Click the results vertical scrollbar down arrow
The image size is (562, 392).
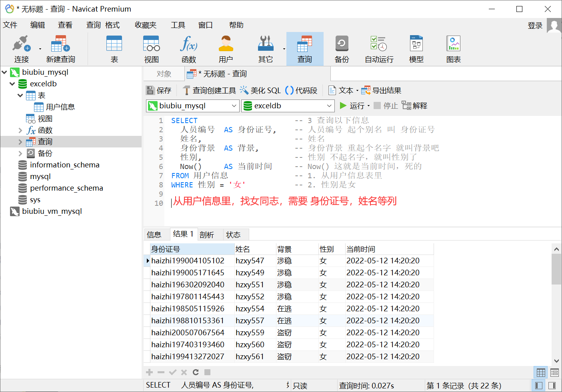[556, 361]
